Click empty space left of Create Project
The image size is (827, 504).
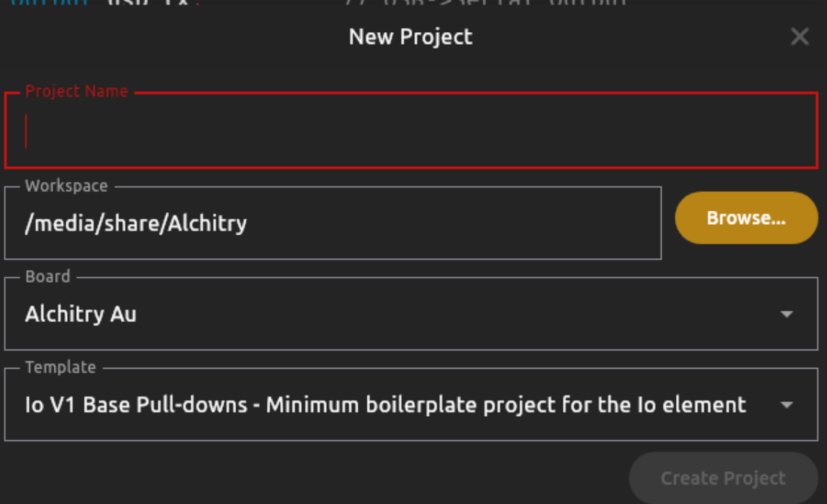[314, 478]
